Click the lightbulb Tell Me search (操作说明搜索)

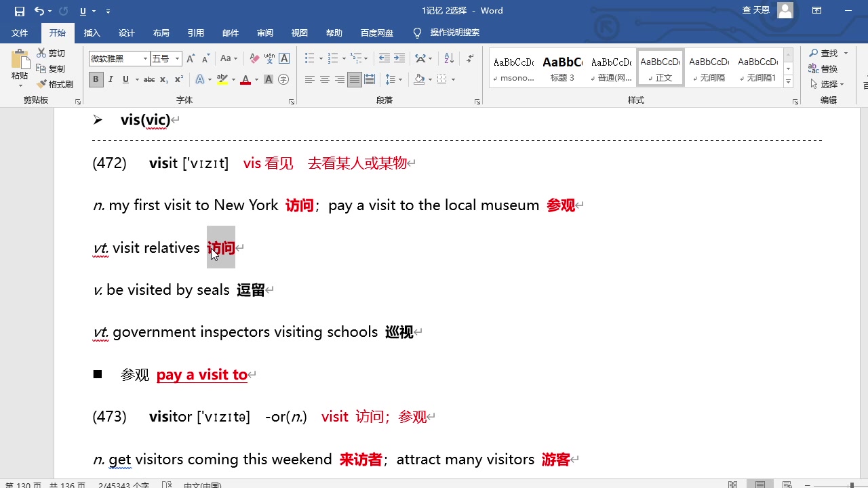pyautogui.click(x=447, y=33)
